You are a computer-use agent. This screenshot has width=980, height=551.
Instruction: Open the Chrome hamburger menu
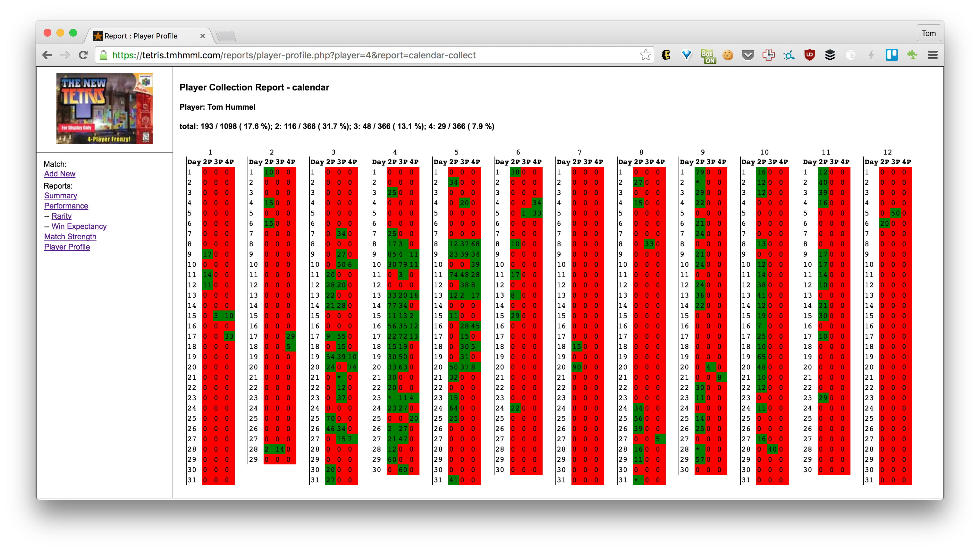[933, 55]
